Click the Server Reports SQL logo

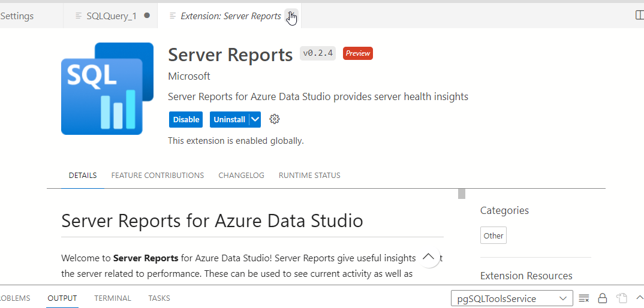click(x=102, y=89)
